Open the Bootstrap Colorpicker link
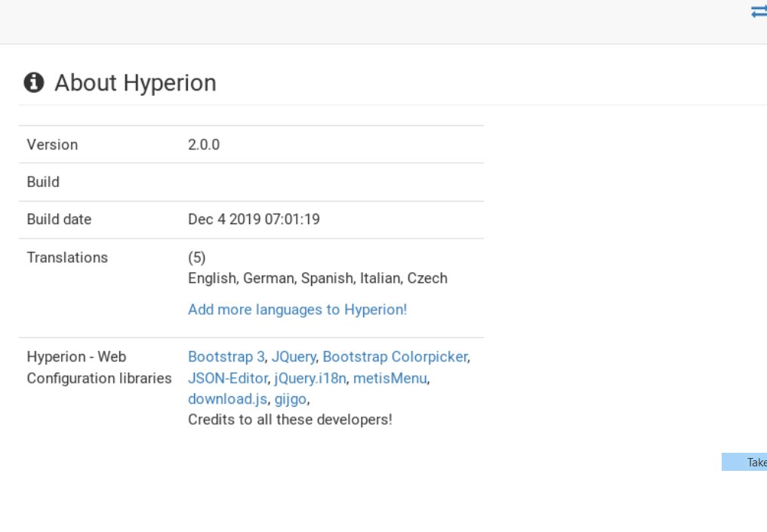 coord(396,357)
